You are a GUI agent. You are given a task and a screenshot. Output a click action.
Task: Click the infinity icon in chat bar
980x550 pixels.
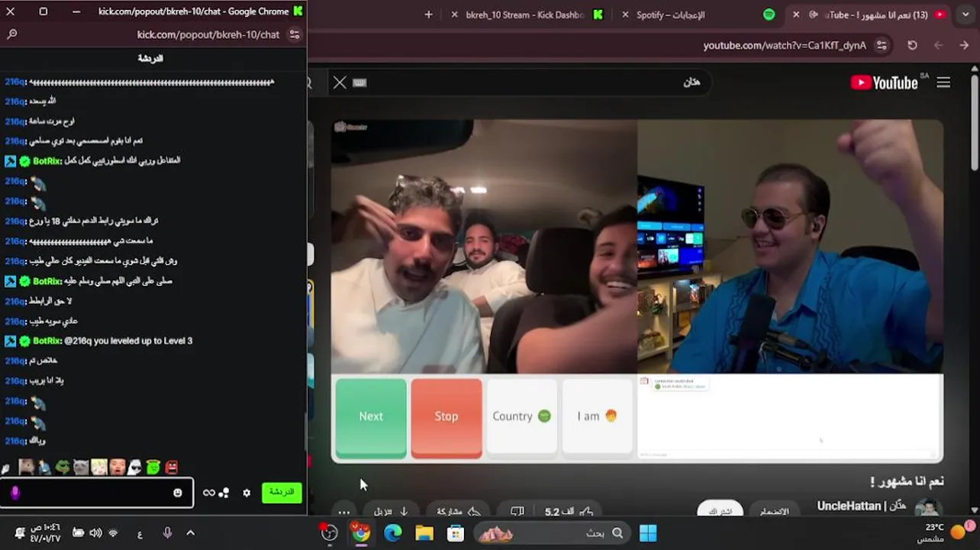(x=208, y=493)
